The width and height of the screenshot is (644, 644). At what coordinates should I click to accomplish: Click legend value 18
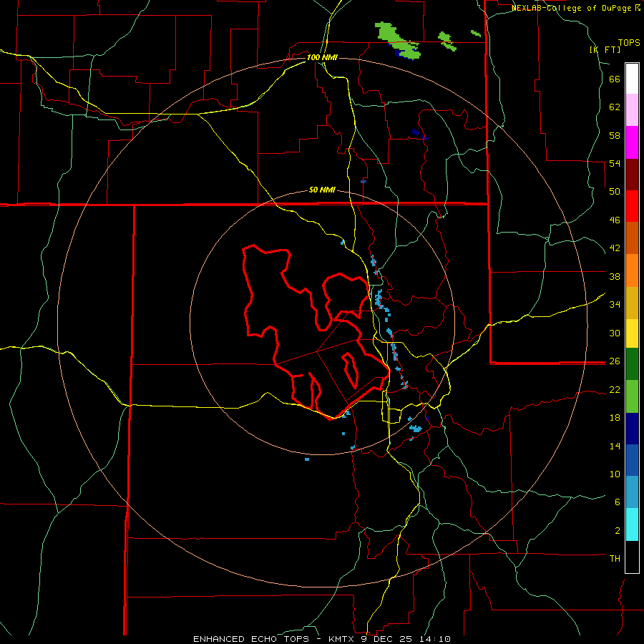pos(615,418)
